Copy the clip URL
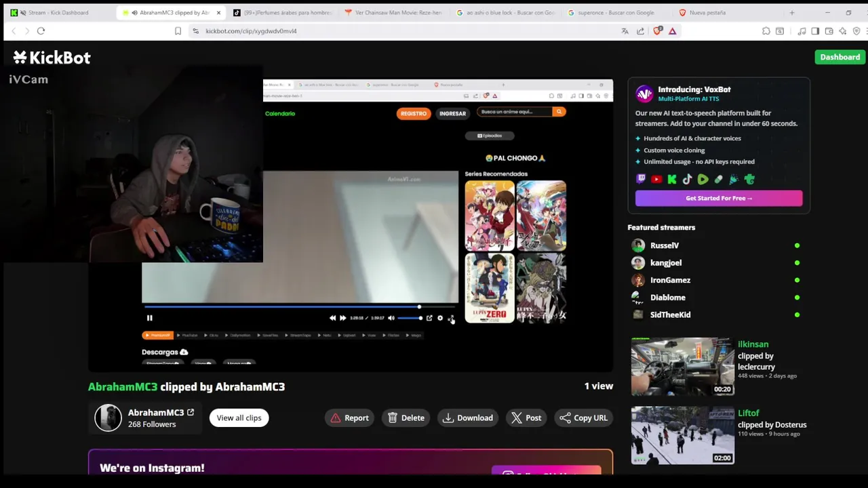This screenshot has width=868, height=488. click(x=584, y=418)
